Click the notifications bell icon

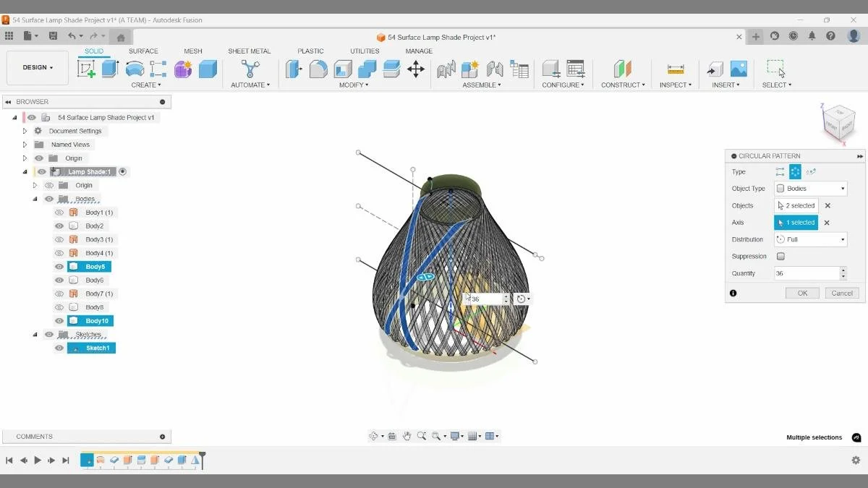[812, 36]
